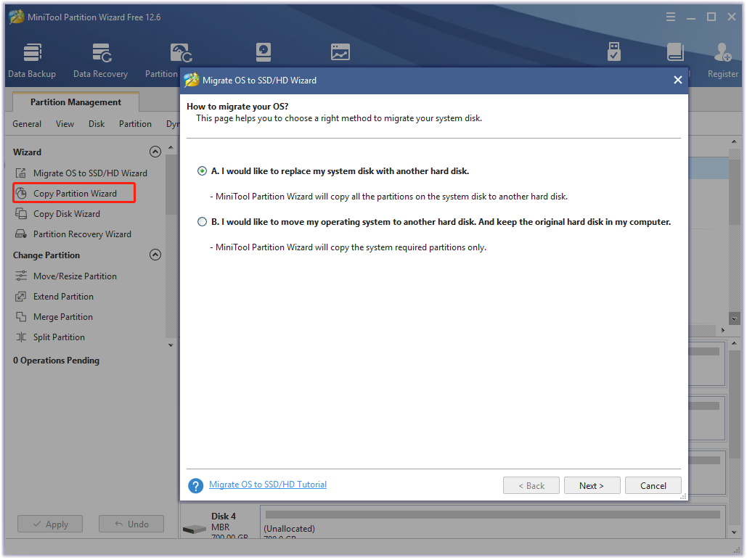Viewport: 747px width, 560px height.
Task: Click 0 Operations Pending label
Action: [x=56, y=361]
